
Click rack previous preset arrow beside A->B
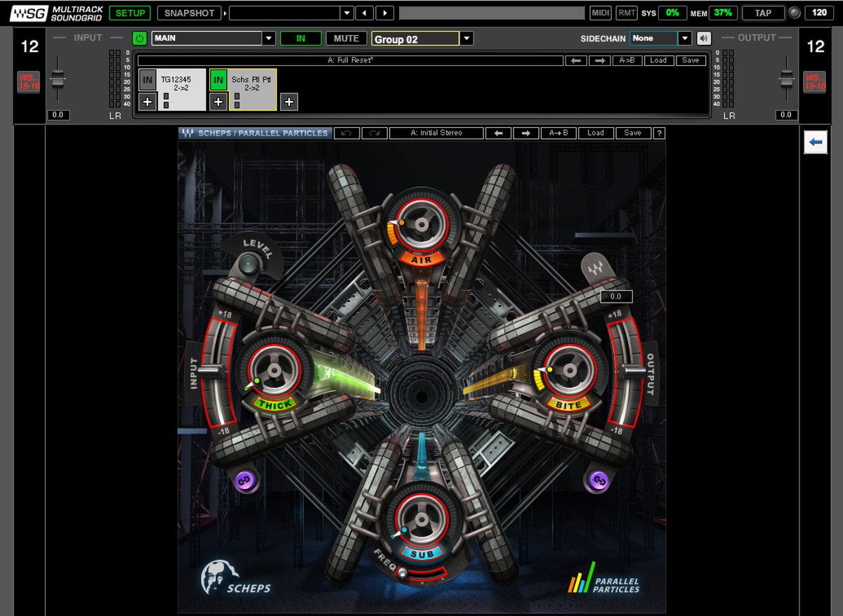[576, 60]
